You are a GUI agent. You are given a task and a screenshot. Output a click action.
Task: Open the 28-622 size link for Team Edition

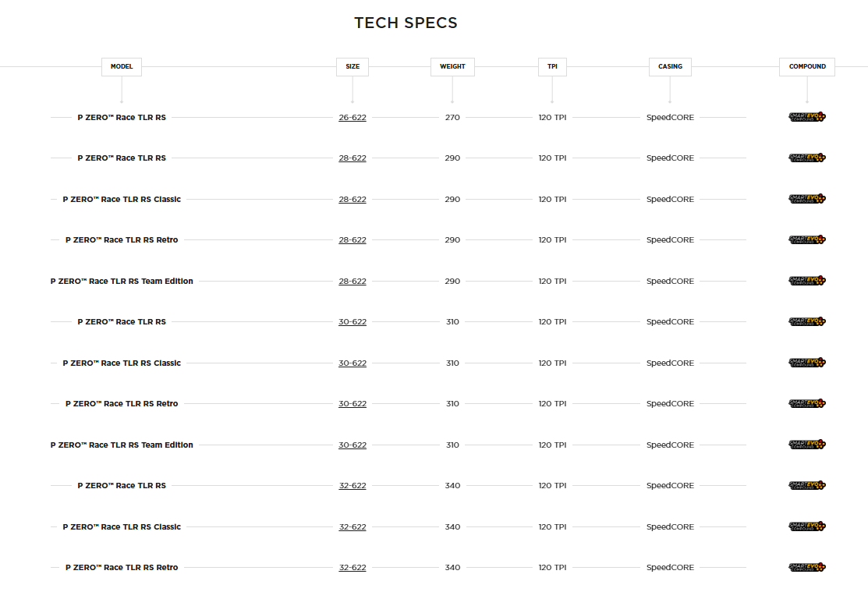click(352, 282)
